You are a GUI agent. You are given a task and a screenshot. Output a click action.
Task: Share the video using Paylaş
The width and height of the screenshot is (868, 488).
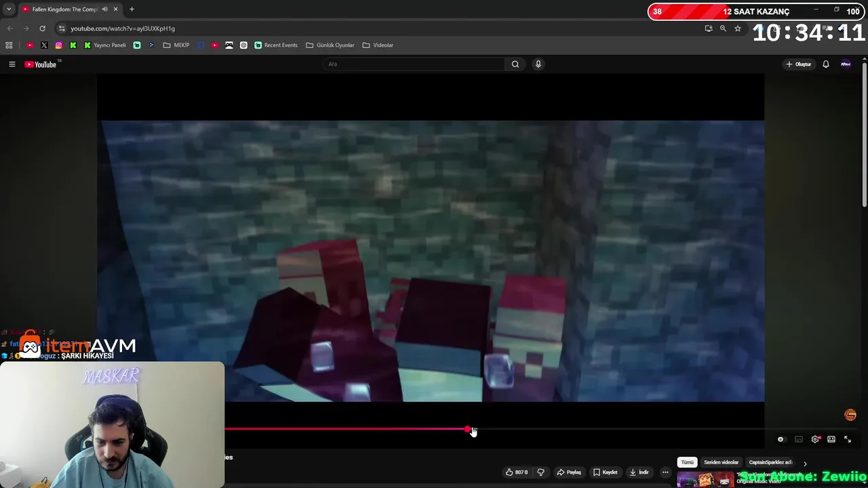click(569, 472)
